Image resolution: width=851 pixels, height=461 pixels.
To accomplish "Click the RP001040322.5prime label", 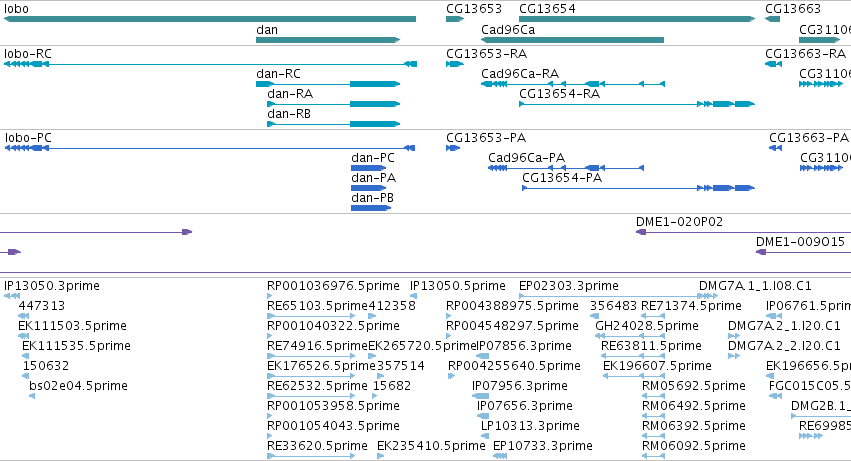I will (x=333, y=326).
